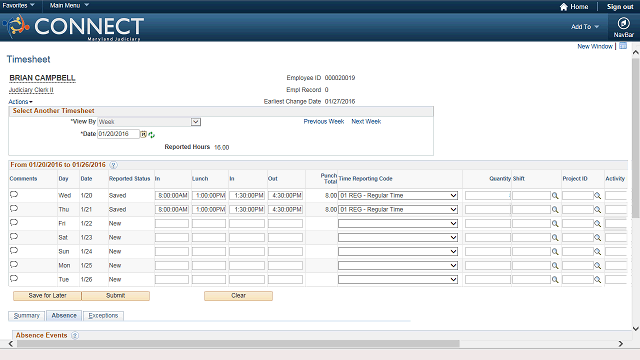Go to Previous Week
The image size is (640, 360).
point(324,122)
